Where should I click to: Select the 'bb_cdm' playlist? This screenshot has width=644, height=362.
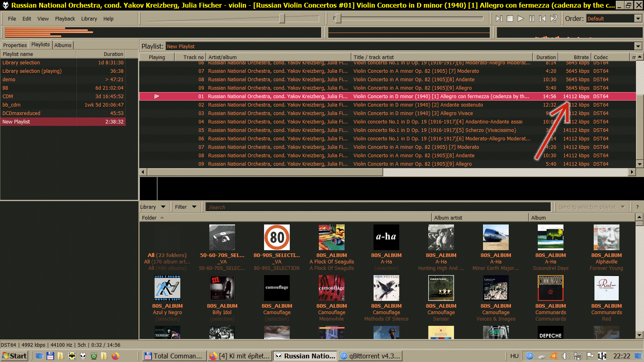63,105
